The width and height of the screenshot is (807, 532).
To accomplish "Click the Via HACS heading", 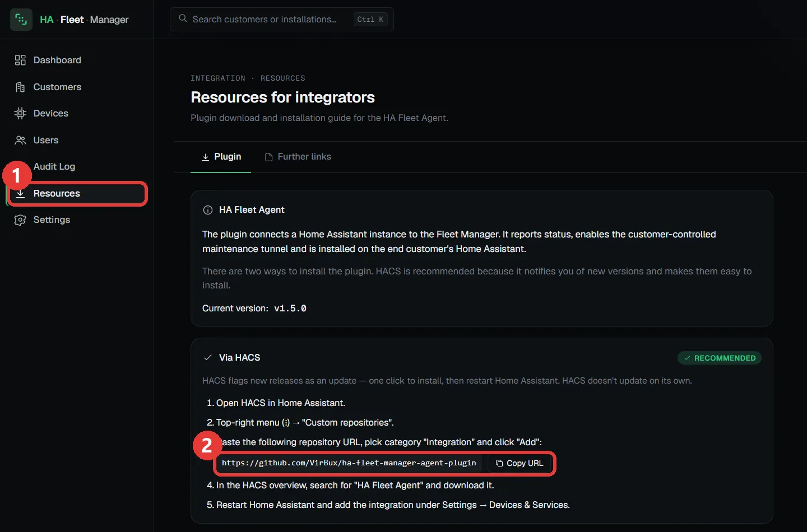I will tap(239, 357).
